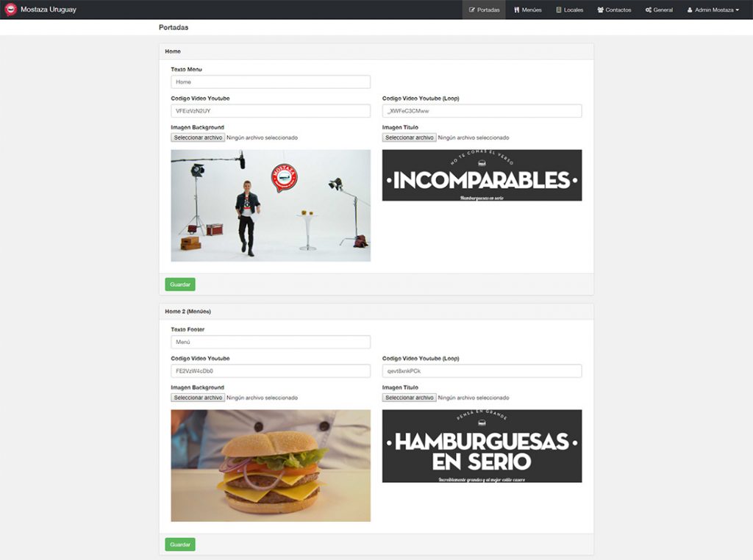Click the Home section Guardar button
Screen dimensions: 753x560
point(180,284)
